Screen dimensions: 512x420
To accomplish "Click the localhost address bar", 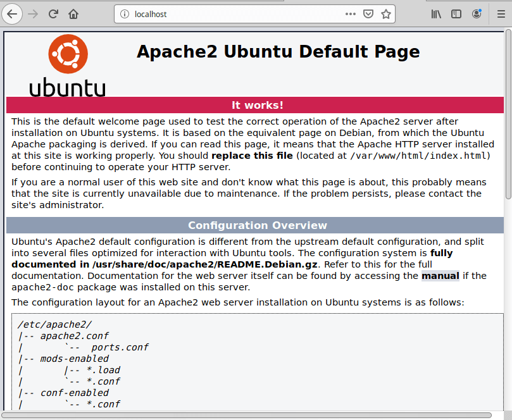I will pos(234,14).
